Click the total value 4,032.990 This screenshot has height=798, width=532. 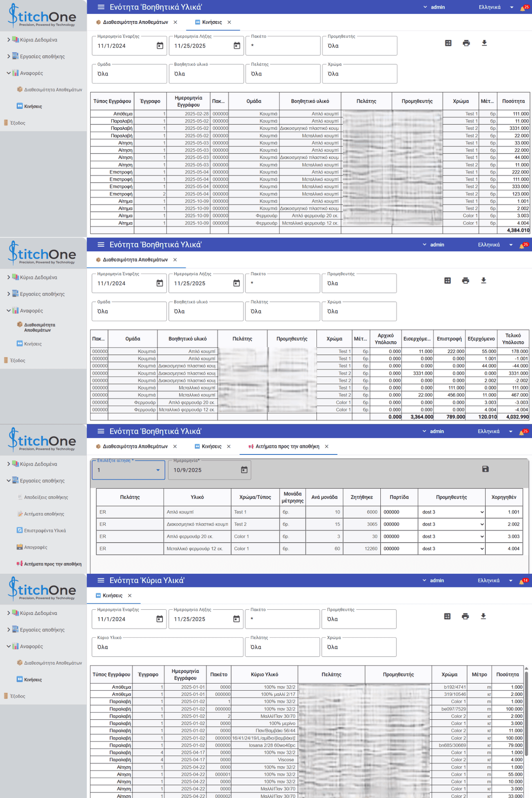point(517,417)
